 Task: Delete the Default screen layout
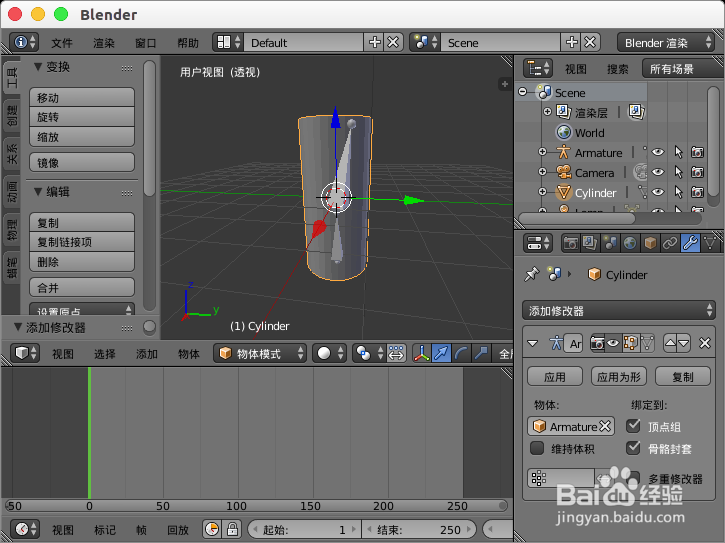tap(393, 43)
